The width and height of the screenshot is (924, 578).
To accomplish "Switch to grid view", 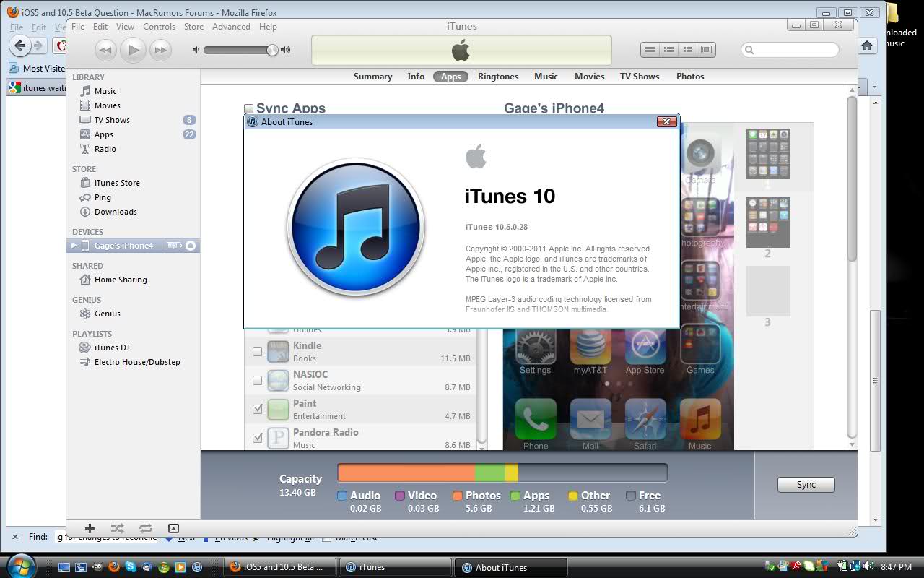I will click(688, 50).
